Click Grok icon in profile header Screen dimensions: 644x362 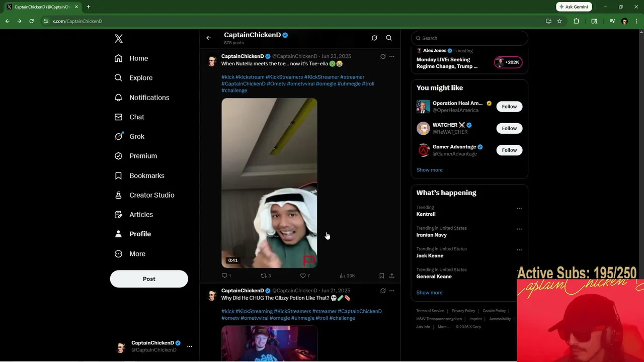374,38
